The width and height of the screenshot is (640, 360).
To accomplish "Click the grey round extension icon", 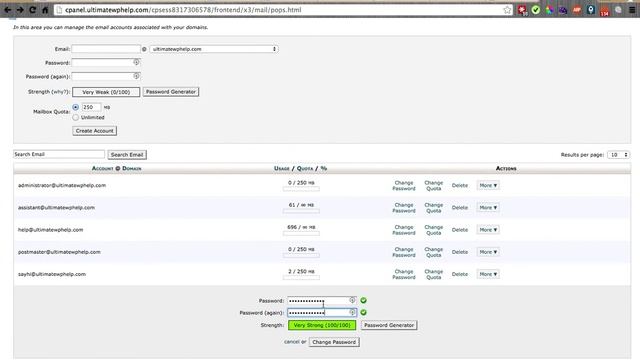I will [x=618, y=10].
